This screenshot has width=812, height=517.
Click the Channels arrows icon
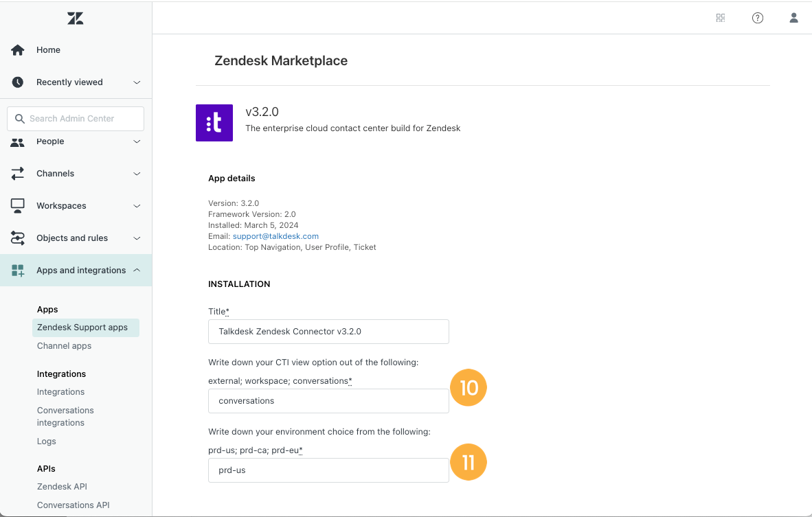[18, 174]
